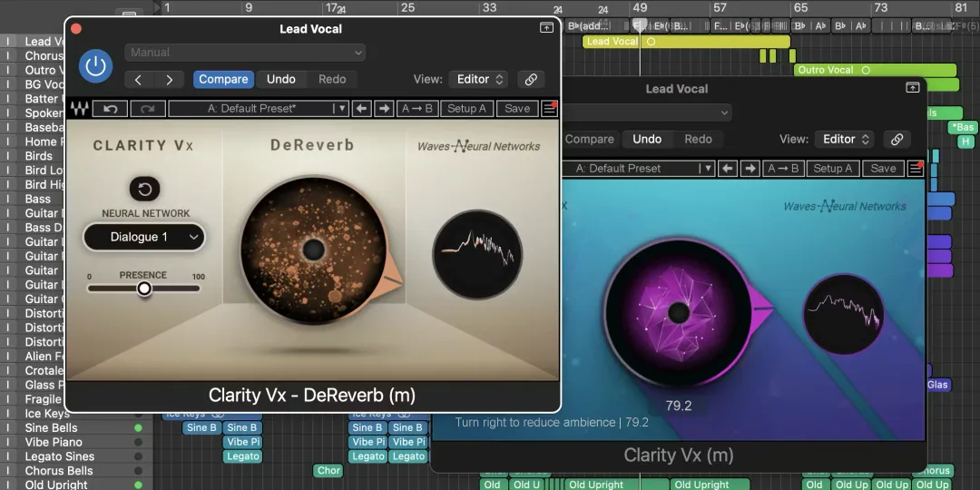Viewport: 980px width, 490px height.
Task: Click the Chor region on Chorus Bells track
Action: 328,471
